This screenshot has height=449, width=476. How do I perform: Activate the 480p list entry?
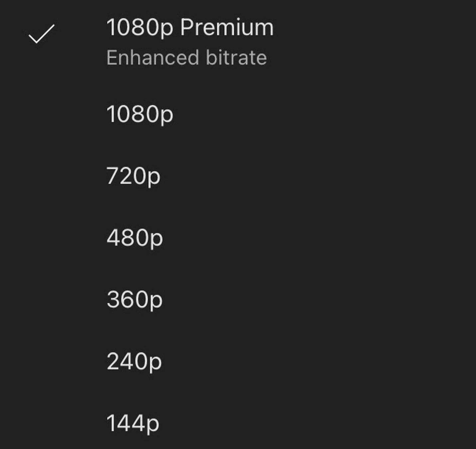click(x=134, y=238)
